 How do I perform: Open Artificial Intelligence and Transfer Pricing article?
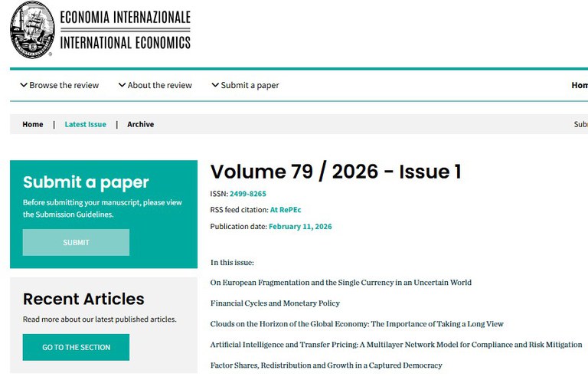pos(396,344)
